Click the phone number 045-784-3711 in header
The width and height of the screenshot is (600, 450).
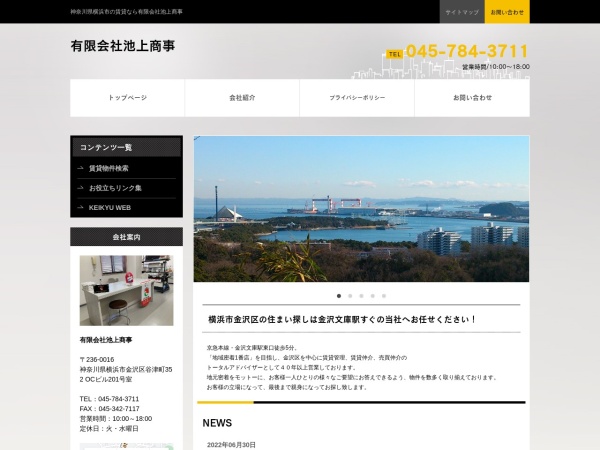coord(467,51)
